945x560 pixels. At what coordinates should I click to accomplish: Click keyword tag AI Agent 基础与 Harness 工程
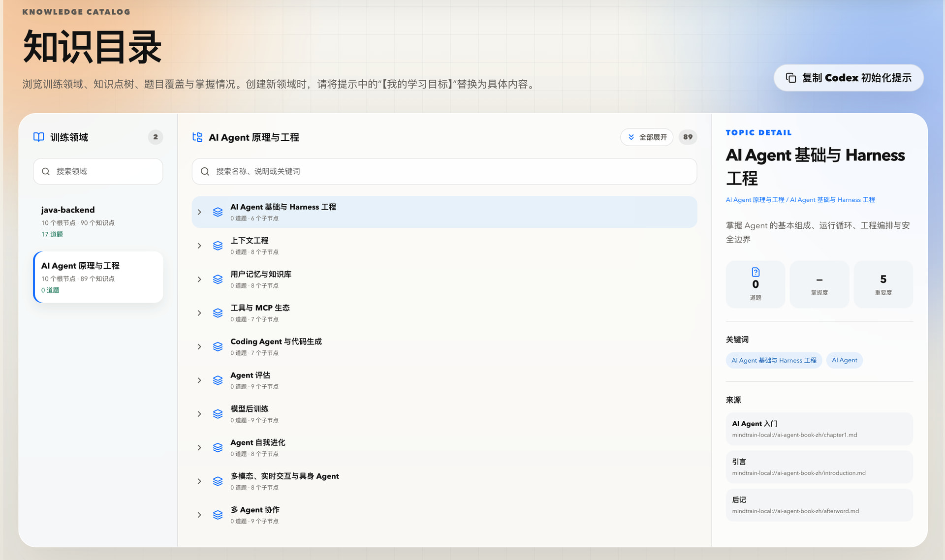(x=774, y=360)
